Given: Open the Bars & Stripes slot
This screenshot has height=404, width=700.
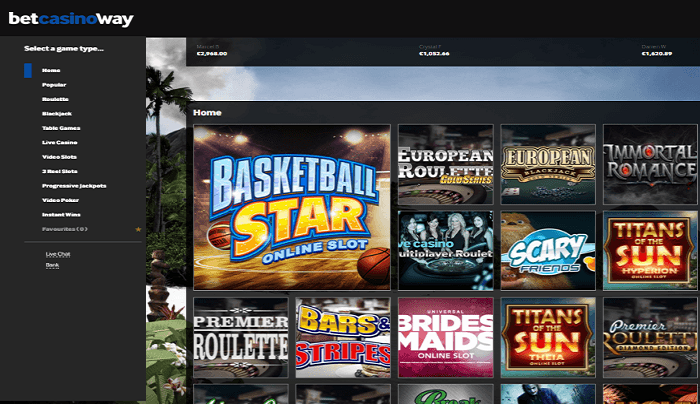Looking at the screenshot, I should click(x=343, y=337).
